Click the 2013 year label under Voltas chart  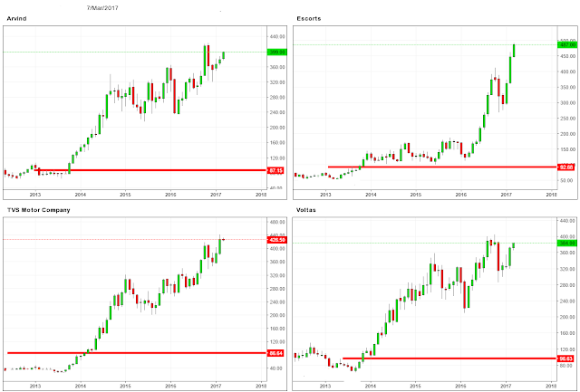point(325,386)
